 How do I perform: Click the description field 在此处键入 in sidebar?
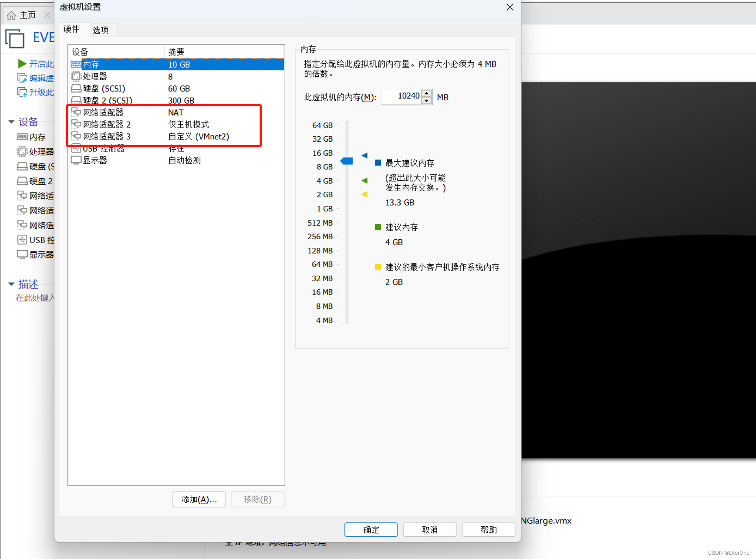pyautogui.click(x=35, y=298)
